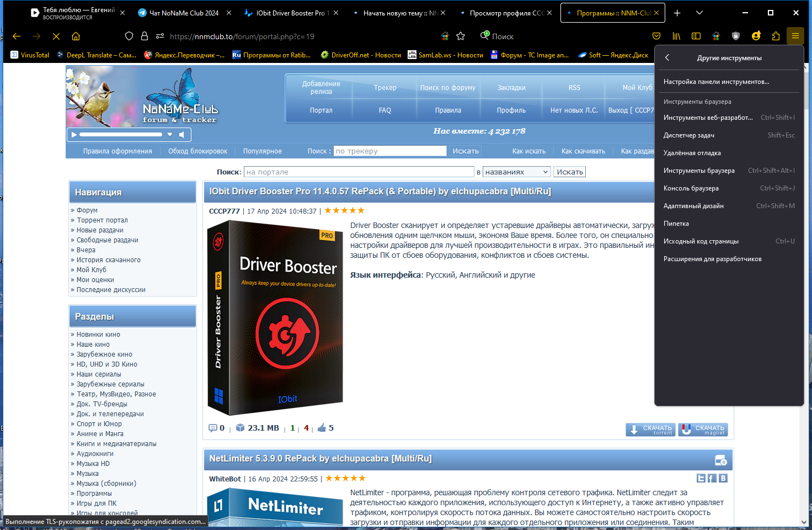Play the NoName-Club radio player
The width and height of the screenshot is (812, 530).
74,134
